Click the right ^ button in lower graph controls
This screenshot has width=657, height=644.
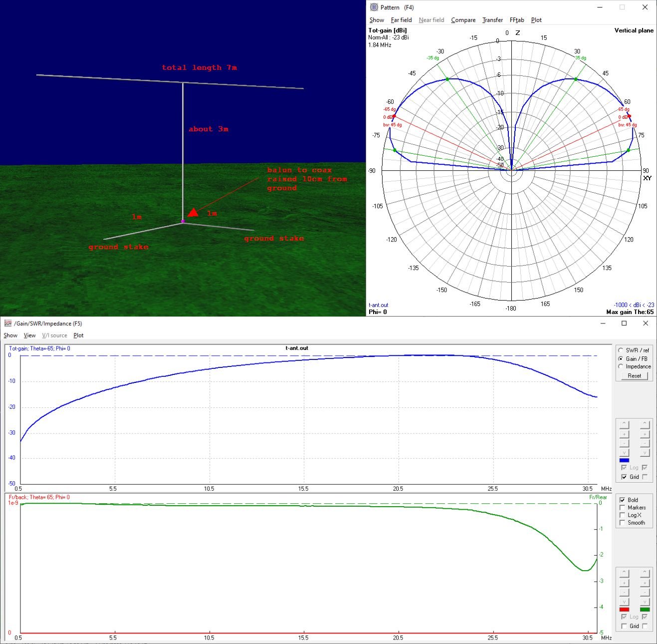(645, 574)
